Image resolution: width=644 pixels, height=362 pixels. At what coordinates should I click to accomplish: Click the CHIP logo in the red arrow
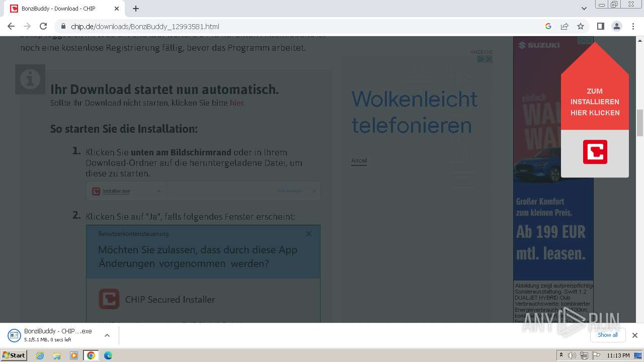click(595, 152)
